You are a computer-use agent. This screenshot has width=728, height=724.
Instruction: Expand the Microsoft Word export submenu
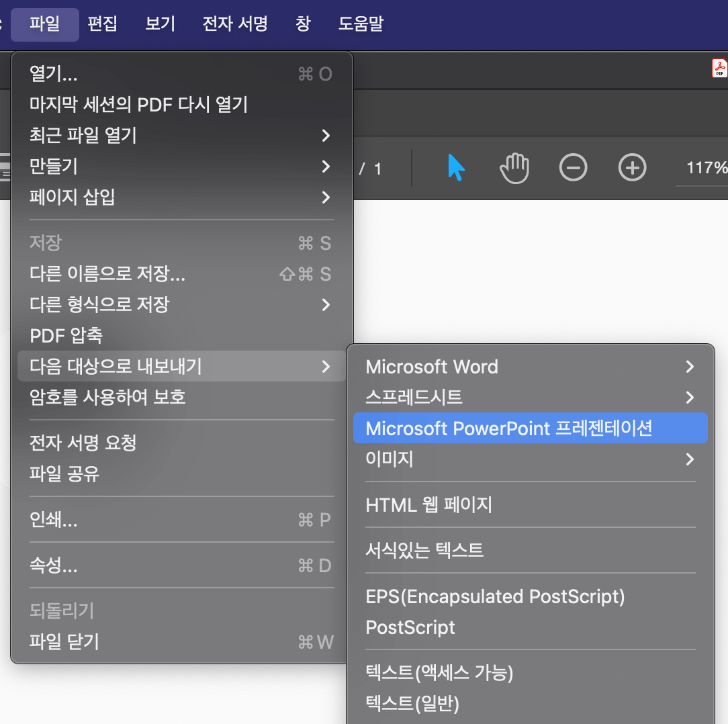[x=530, y=367]
